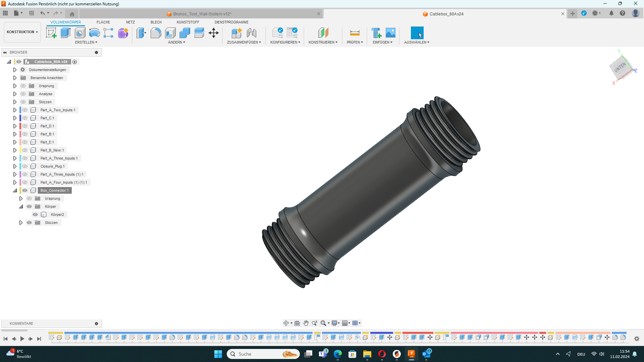644x362 pixels.
Task: Select the Extrude tool
Action: (x=65, y=33)
